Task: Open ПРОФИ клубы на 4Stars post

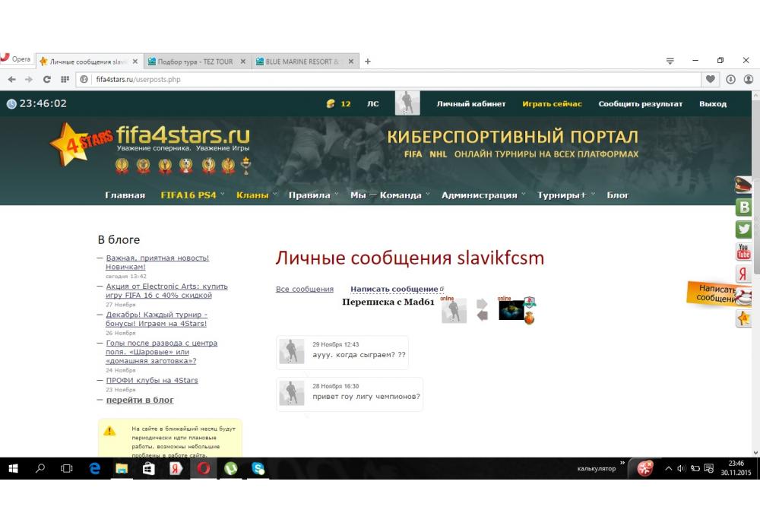Action: (x=152, y=380)
